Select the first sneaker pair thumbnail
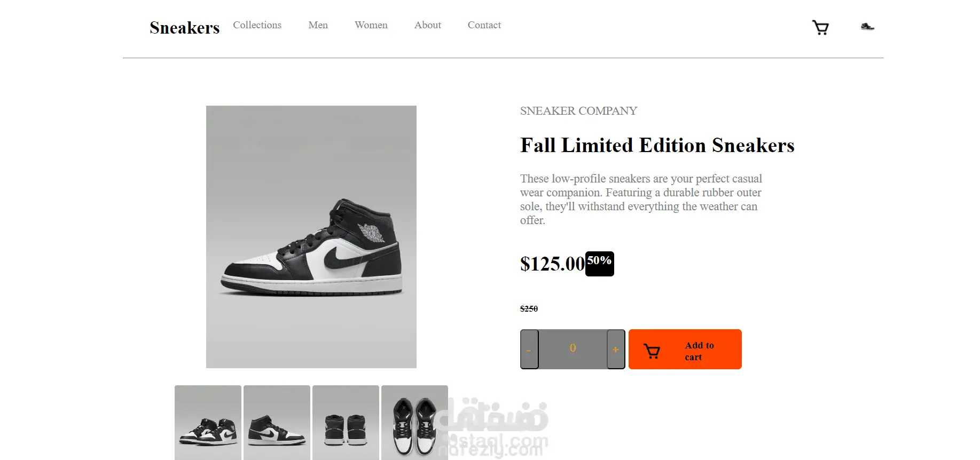The image size is (980, 460). pos(208,423)
